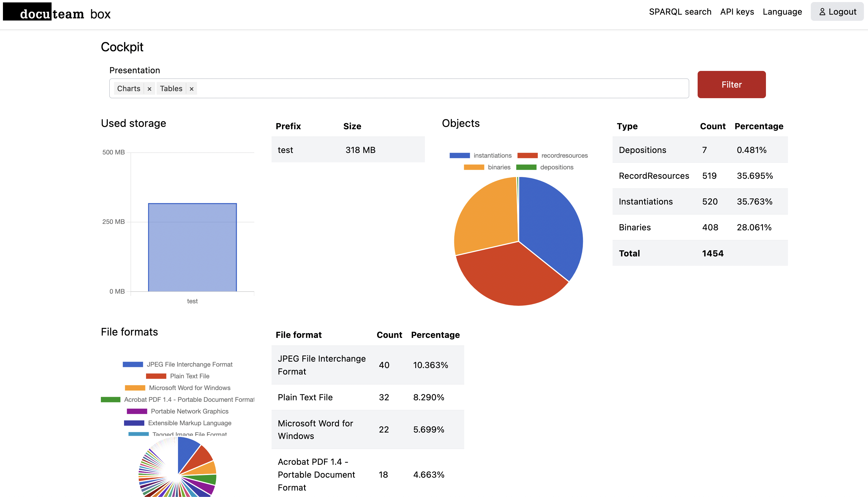Click the box link beside logo
868x497 pixels.
coord(100,14)
